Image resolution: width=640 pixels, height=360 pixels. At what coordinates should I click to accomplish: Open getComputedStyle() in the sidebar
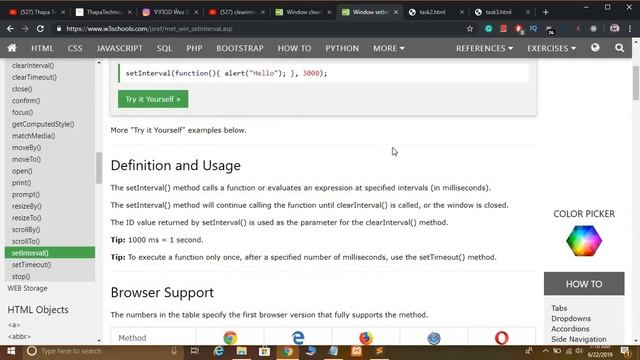(43, 124)
